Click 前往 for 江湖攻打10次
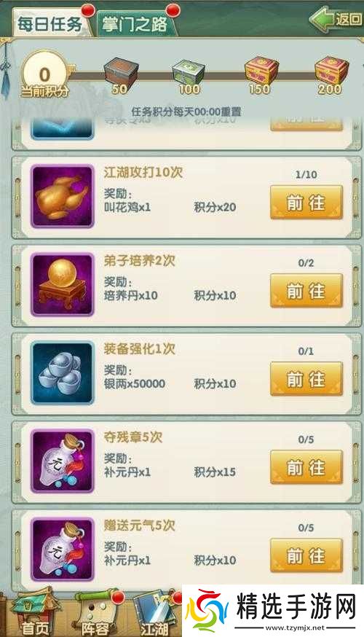The image size is (364, 637). (x=306, y=203)
